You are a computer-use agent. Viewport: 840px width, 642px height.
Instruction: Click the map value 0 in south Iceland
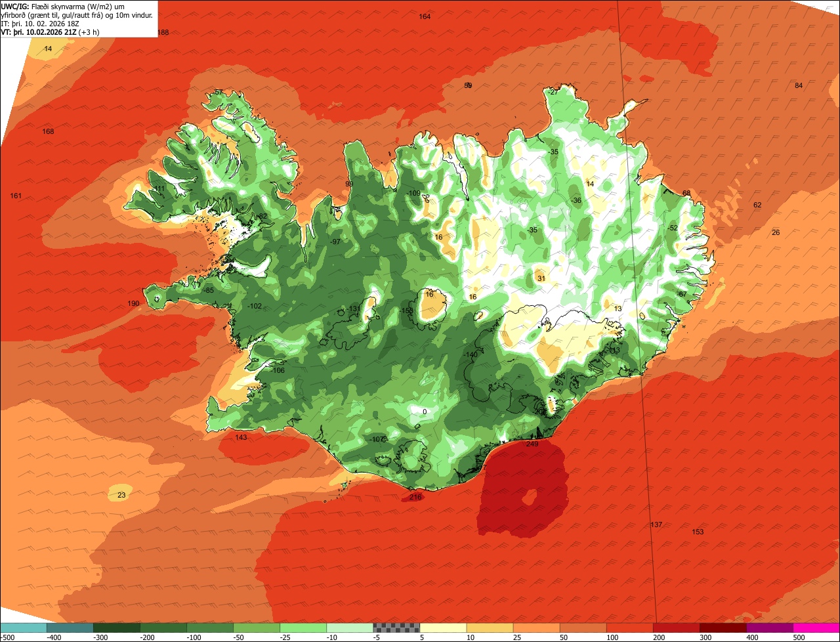425,412
